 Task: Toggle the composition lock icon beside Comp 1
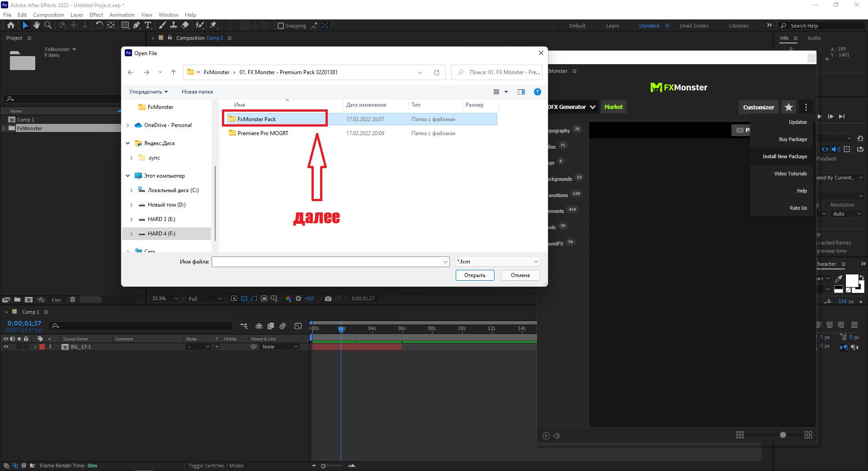170,38
